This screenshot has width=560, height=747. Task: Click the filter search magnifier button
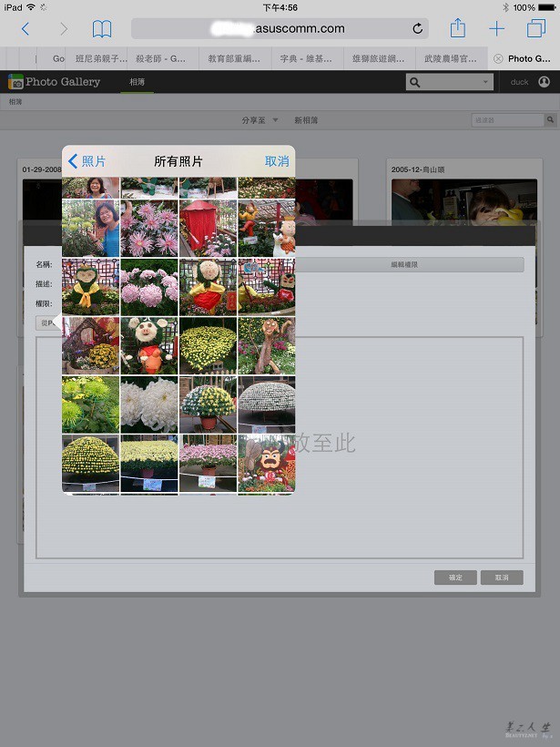tap(550, 119)
